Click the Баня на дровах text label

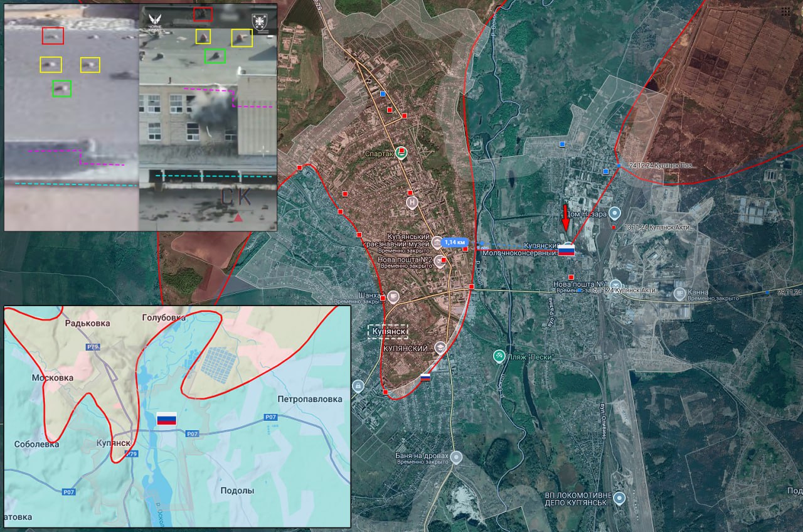423,455
